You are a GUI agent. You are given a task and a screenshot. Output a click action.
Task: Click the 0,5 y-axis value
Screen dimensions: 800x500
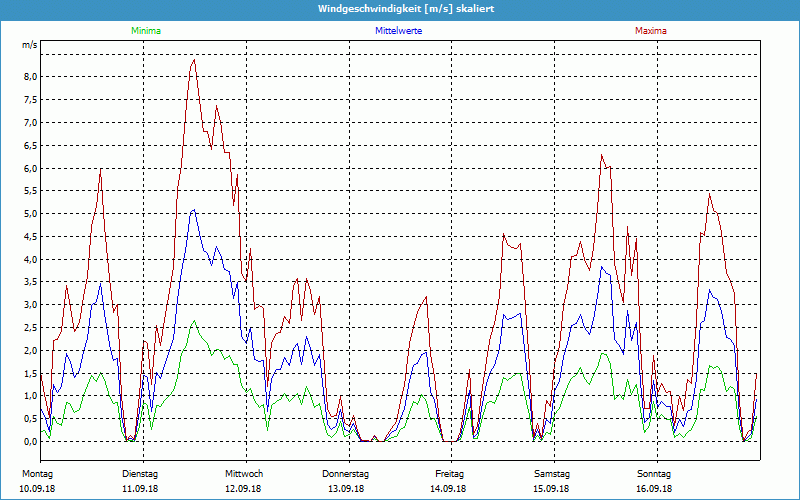(x=31, y=419)
